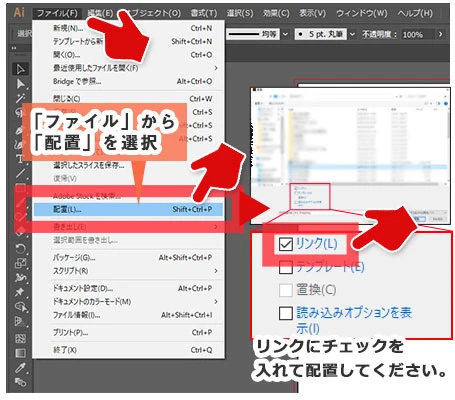Image resolution: width=455 pixels, height=400 pixels.
Task: Select the Magic Wand tool
Action: [x=20, y=98]
